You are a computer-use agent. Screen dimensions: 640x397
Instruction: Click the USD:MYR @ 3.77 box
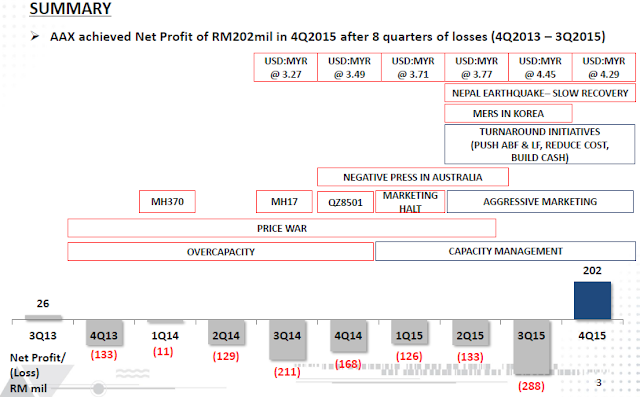pyautogui.click(x=476, y=67)
